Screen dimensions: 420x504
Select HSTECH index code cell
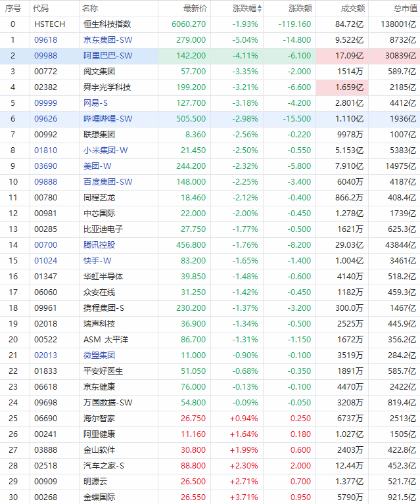(x=49, y=24)
